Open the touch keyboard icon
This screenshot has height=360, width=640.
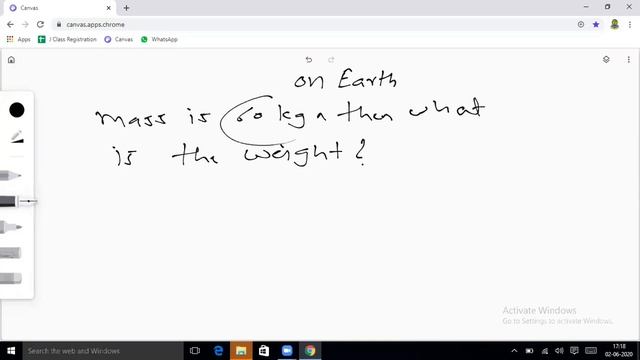[x=591, y=351]
